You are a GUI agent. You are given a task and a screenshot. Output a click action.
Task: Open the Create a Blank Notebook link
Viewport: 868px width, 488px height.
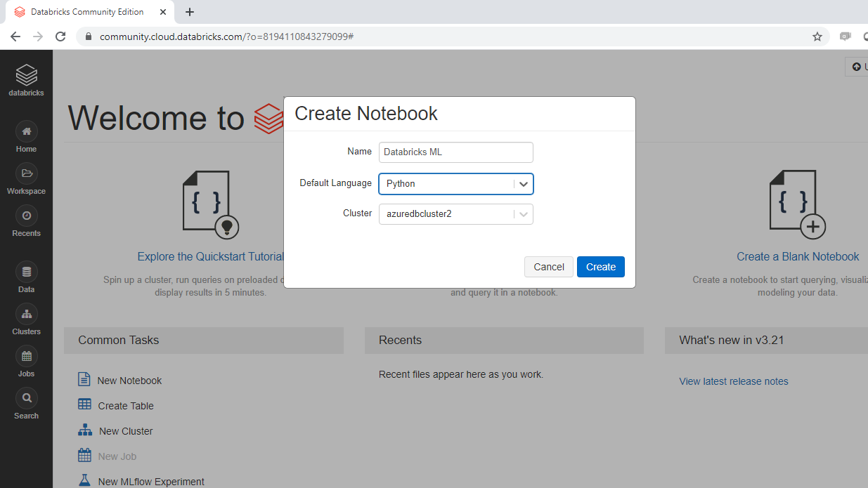click(x=798, y=256)
